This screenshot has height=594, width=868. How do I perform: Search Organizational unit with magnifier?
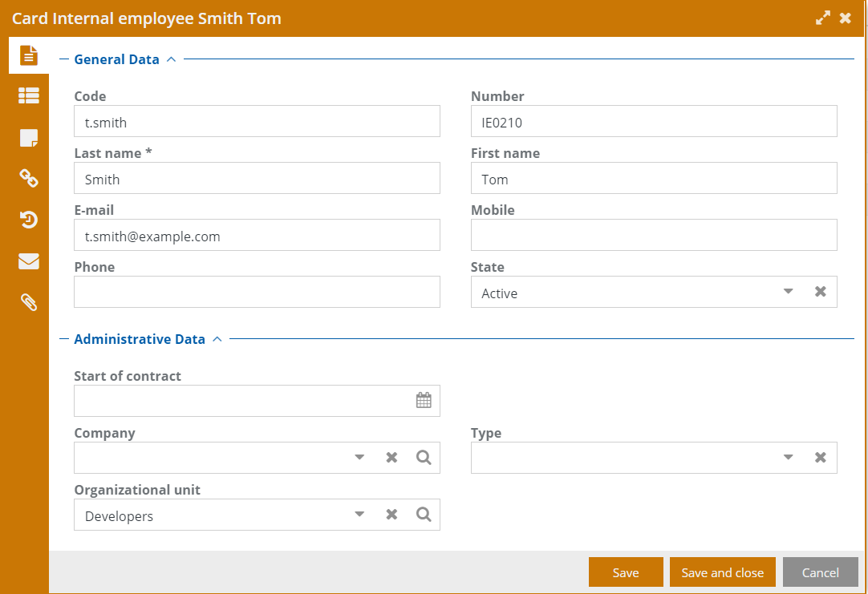point(424,515)
